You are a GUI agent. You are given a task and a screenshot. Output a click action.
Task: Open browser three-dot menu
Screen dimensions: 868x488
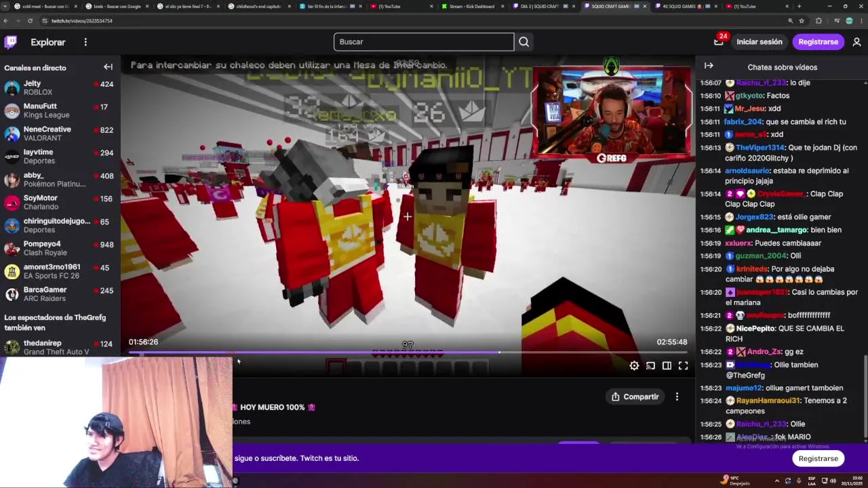coord(861,21)
